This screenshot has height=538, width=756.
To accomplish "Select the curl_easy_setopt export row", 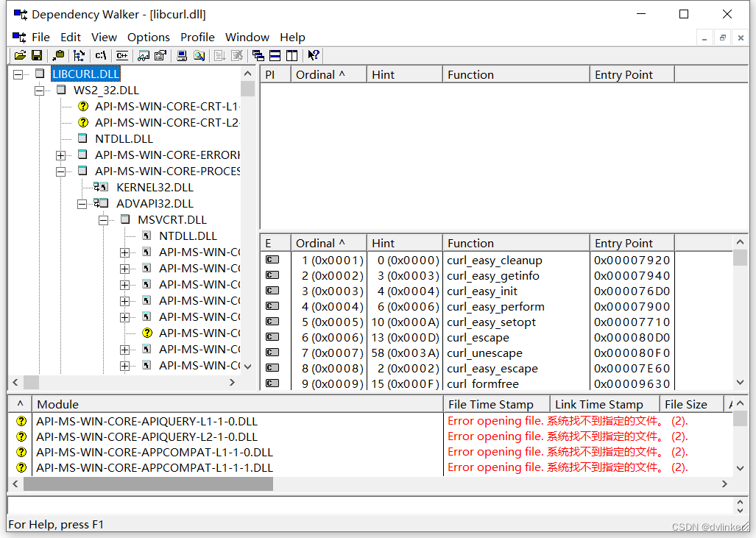I will (467, 322).
